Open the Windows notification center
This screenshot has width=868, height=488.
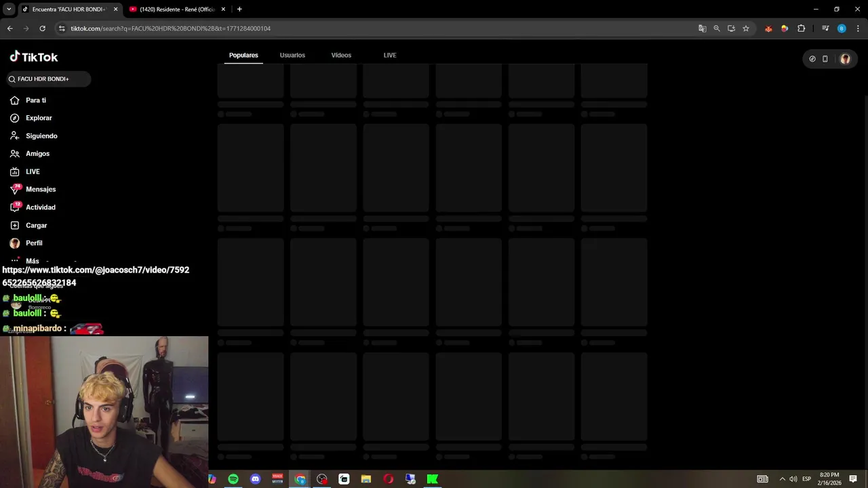pyautogui.click(x=853, y=479)
